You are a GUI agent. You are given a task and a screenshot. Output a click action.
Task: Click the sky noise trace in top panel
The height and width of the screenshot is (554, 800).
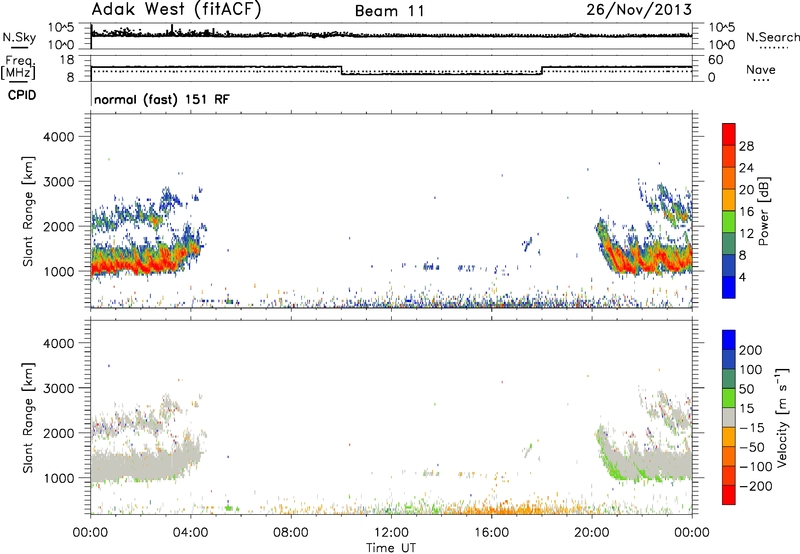point(391,35)
